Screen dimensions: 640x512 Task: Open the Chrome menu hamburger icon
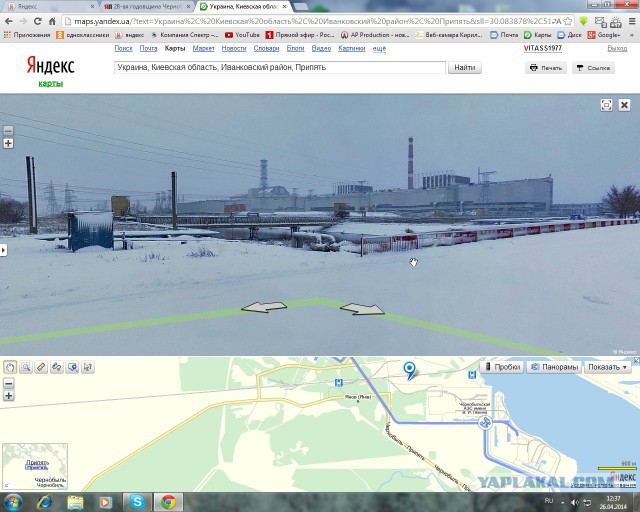coord(632,21)
